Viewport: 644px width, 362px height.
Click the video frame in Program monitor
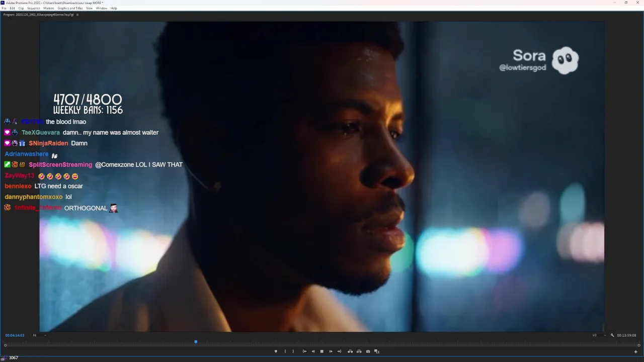322,176
